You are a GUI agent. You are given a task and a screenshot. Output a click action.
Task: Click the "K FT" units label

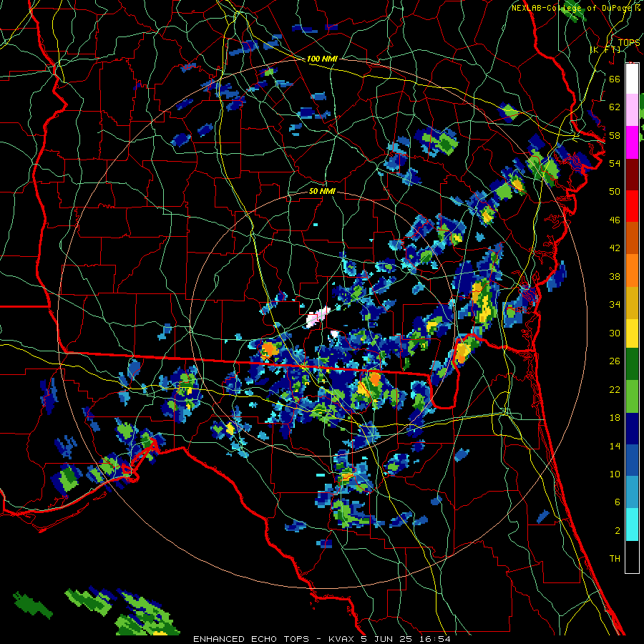605,49
